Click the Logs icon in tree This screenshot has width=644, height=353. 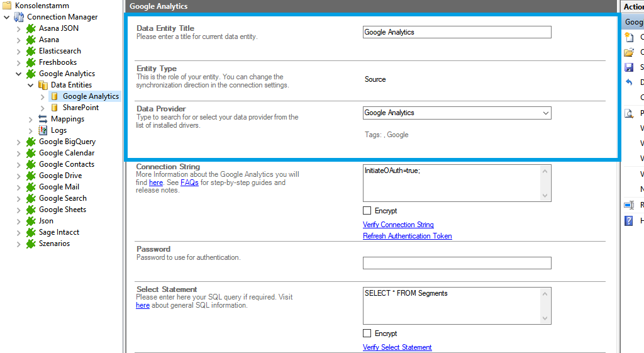point(43,130)
